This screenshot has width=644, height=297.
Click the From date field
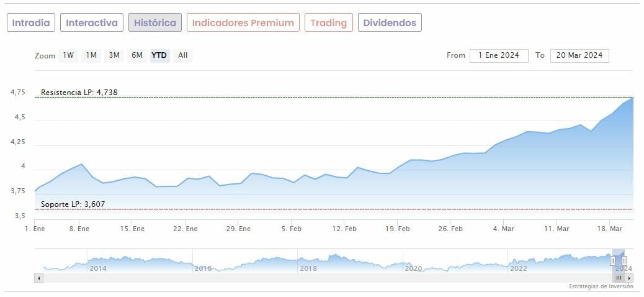[499, 55]
